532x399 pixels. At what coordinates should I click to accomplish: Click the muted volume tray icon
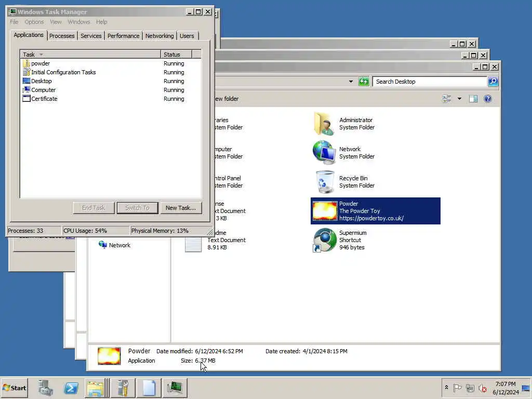point(483,388)
